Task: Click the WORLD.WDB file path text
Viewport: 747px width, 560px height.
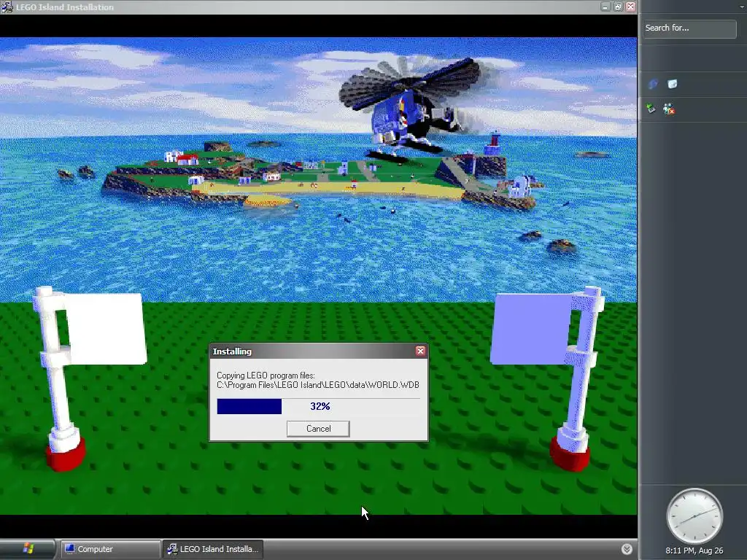Action: tap(318, 385)
